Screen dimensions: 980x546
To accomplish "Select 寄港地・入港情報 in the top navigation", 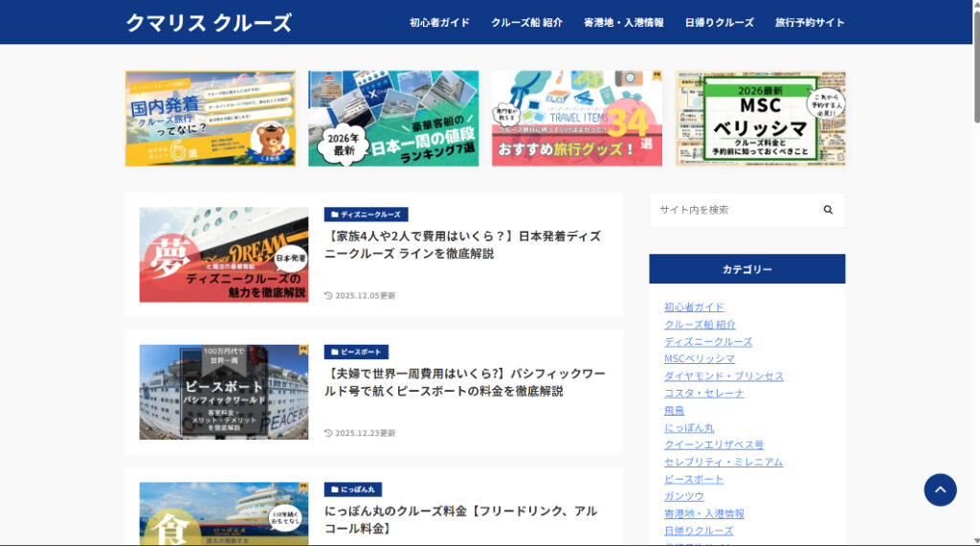I will pyautogui.click(x=623, y=23).
